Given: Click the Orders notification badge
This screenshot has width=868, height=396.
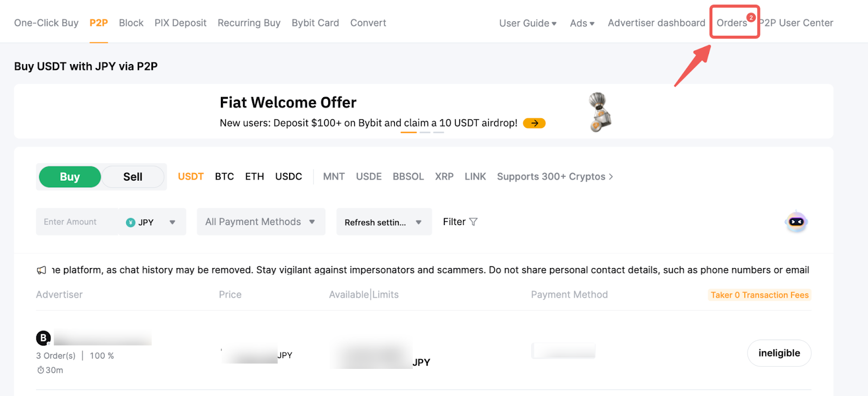Looking at the screenshot, I should pyautogui.click(x=751, y=17).
